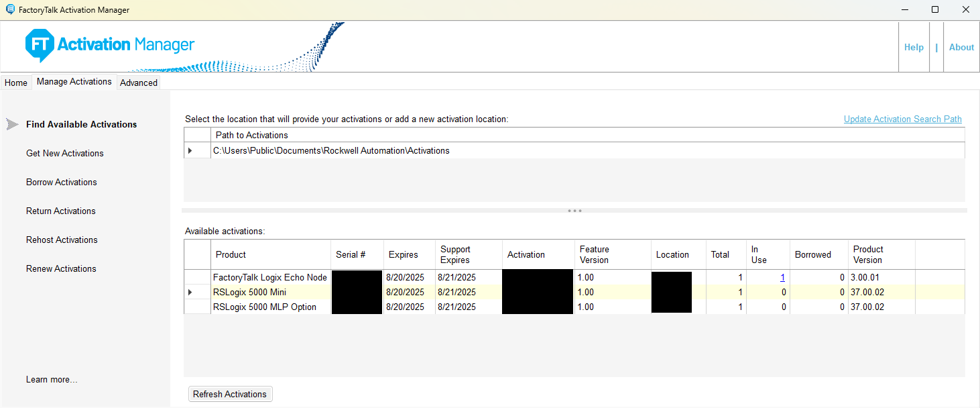Open Return Activations section

[x=61, y=211]
